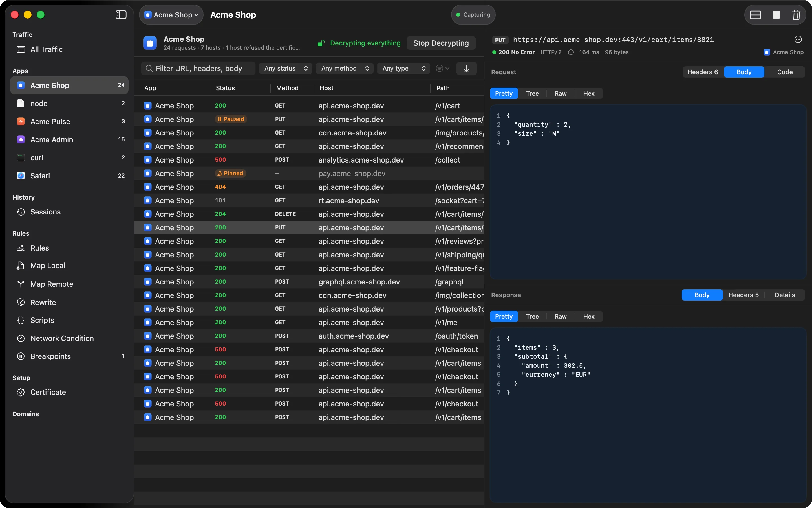The width and height of the screenshot is (812, 508).
Task: Select the Pinned pay.acme-shop.dev row
Action: pos(309,173)
